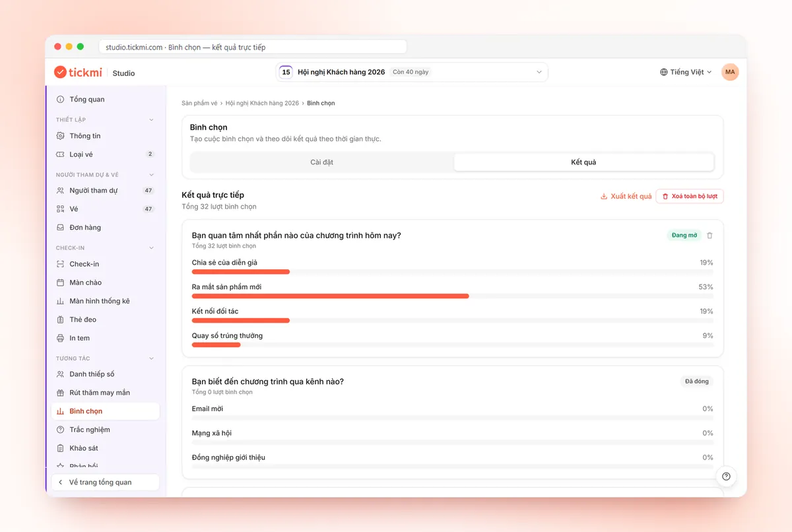Viewport: 792px width, 532px height.
Task: Click the Đang mở status badge
Action: pos(684,236)
